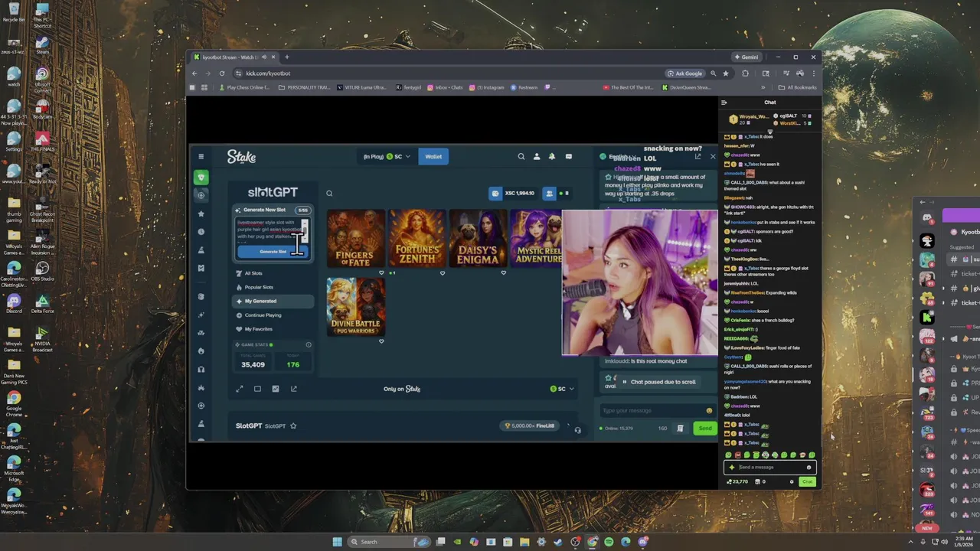Click the Ask Google button
The image size is (980, 551).
(x=684, y=73)
